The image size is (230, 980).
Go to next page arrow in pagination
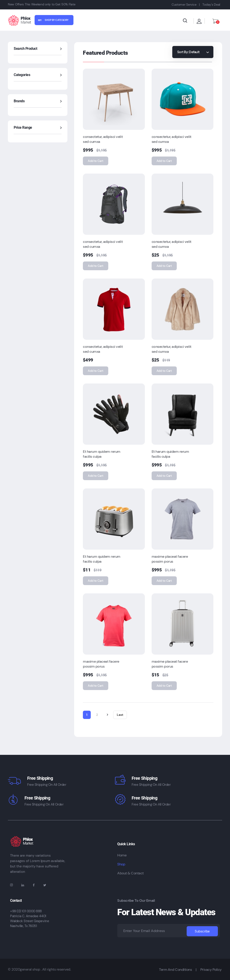[x=107, y=714]
